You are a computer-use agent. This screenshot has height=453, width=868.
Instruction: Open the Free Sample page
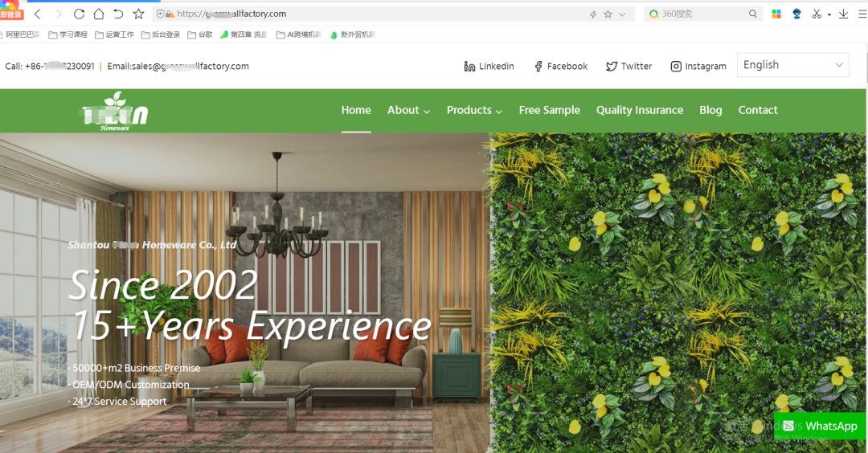click(549, 110)
